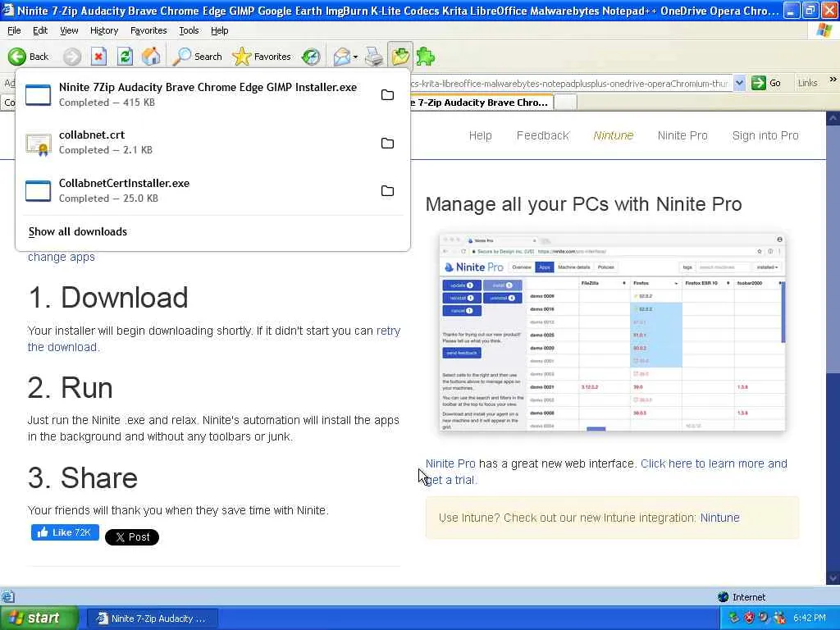Image resolution: width=840 pixels, height=630 pixels.
Task: Open the File menu
Action: click(15, 30)
